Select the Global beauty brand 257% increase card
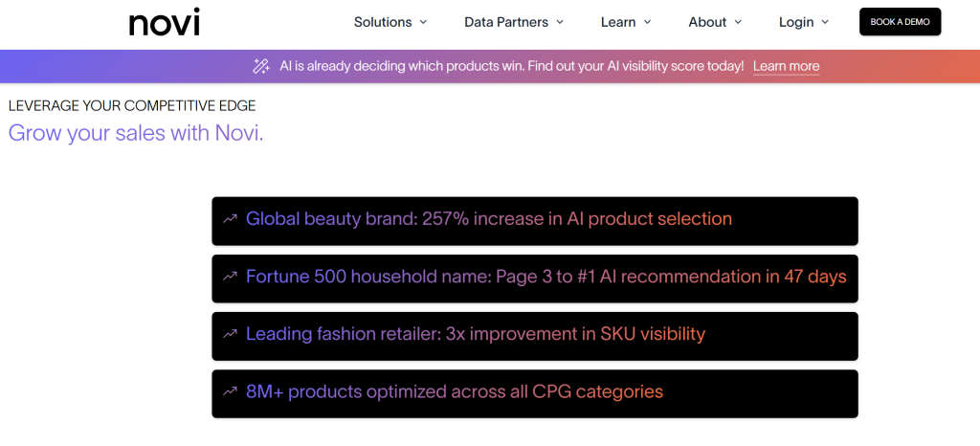This screenshot has height=446, width=980. 534,220
